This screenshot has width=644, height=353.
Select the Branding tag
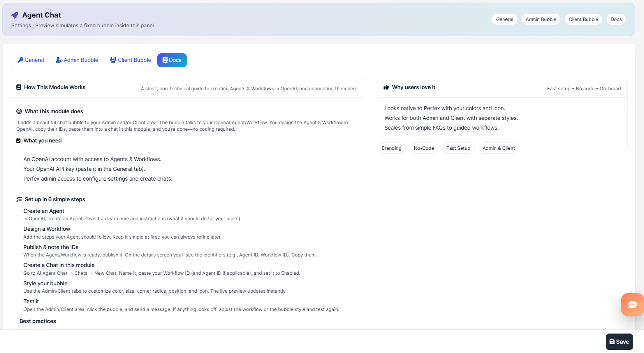point(391,148)
